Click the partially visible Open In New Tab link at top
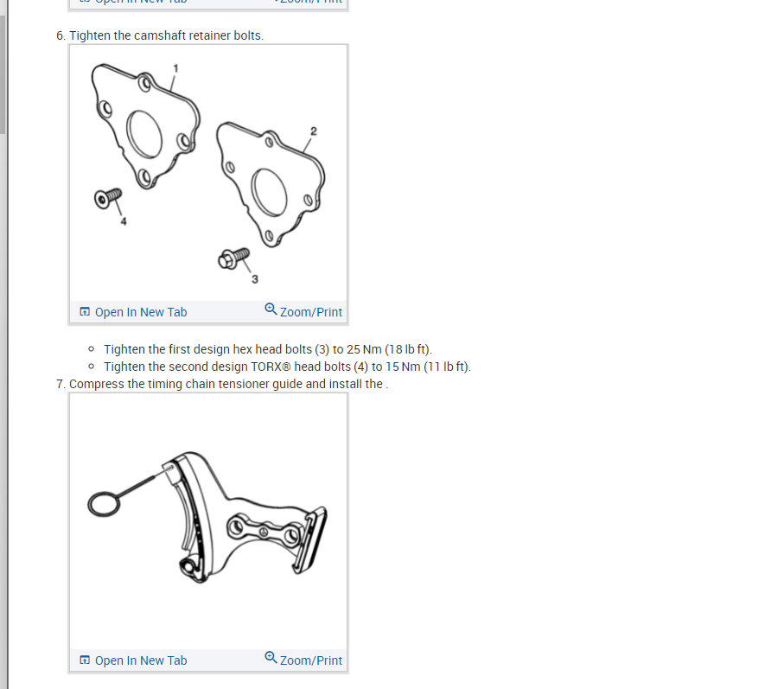This screenshot has width=784, height=689. click(x=134, y=2)
